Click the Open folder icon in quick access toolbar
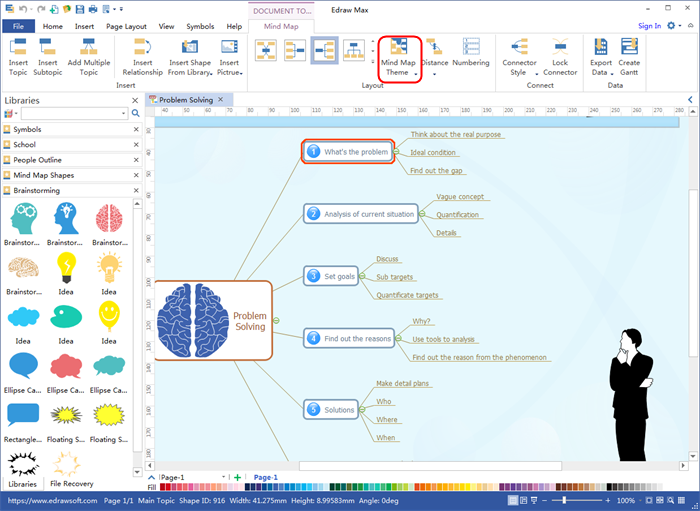 [x=67, y=9]
